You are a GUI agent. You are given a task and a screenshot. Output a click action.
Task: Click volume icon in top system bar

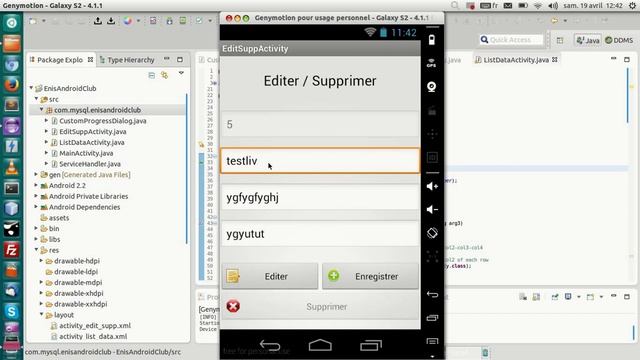553,6
